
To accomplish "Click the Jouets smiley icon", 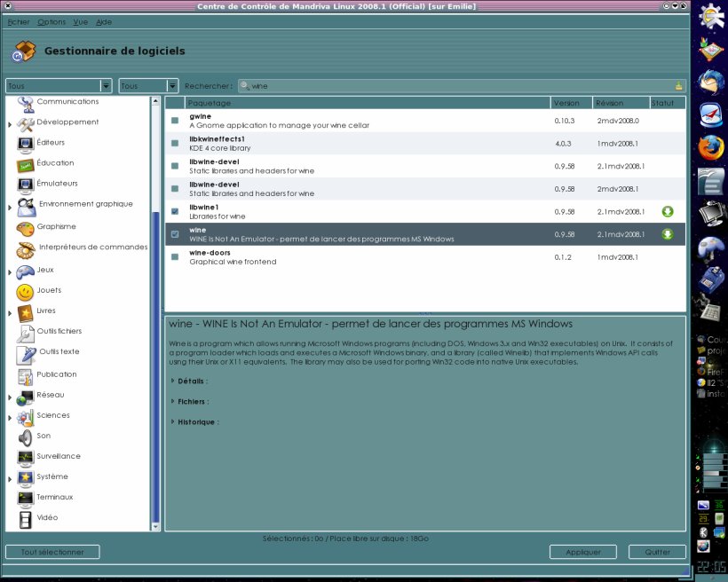I will pyautogui.click(x=25, y=293).
